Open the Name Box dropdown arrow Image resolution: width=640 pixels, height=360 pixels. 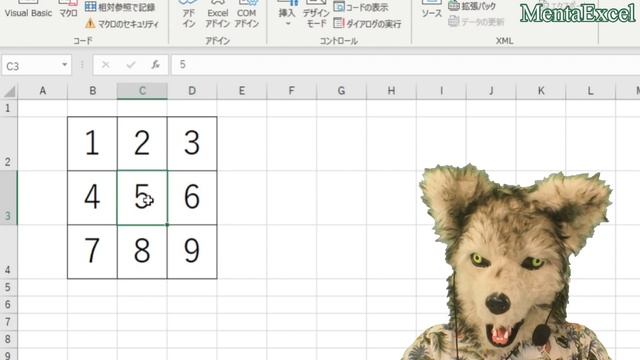(64, 65)
